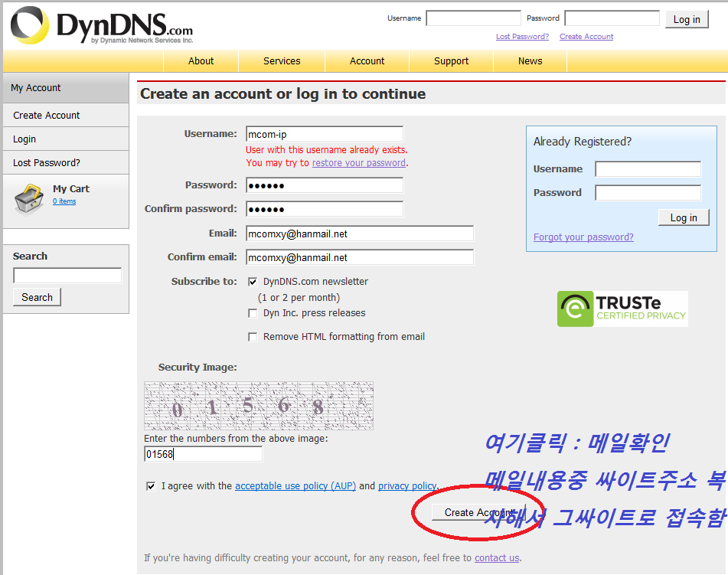Click the header Log in button
Viewport: 728px width, 575px height.
point(687,19)
